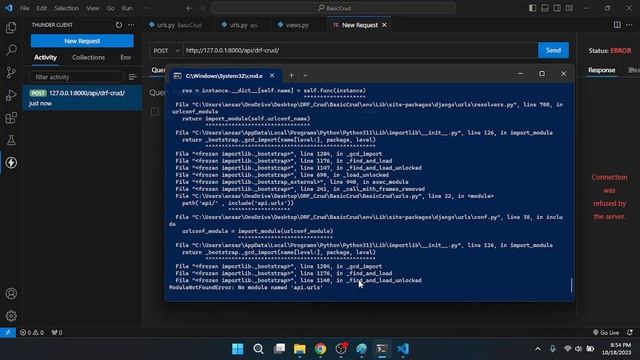The height and width of the screenshot is (360, 640).
Task: Show hidden system tray icons
Action: point(538,349)
